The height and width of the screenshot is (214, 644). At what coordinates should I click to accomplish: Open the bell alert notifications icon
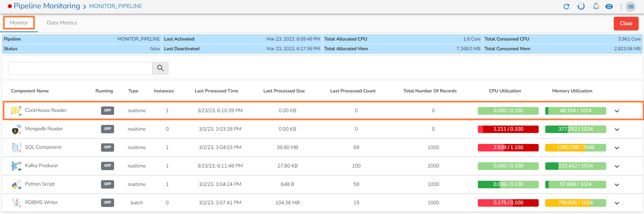(x=596, y=6)
